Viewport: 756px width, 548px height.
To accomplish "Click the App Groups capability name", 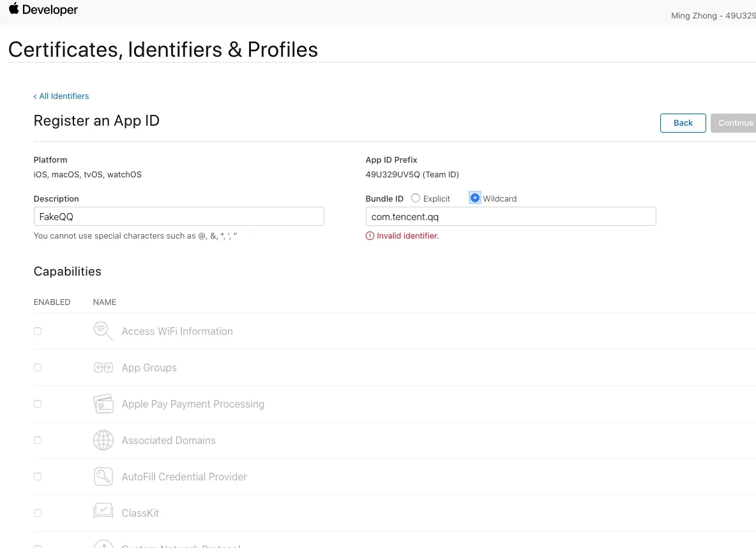I will coord(149,368).
